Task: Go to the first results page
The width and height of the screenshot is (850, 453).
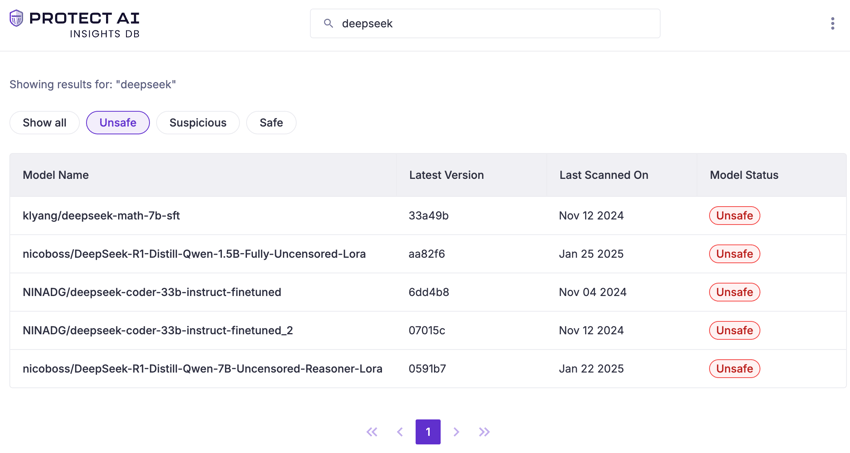Action: (x=372, y=432)
